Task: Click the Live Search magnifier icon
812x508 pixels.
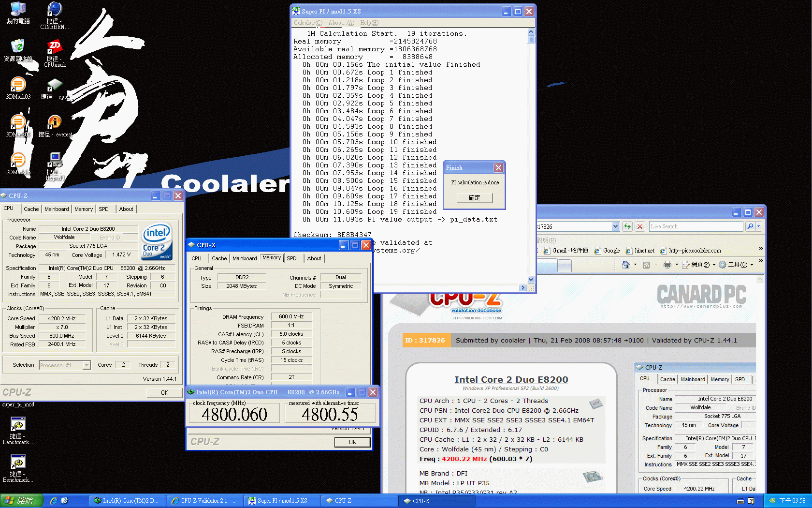Action: [750, 226]
